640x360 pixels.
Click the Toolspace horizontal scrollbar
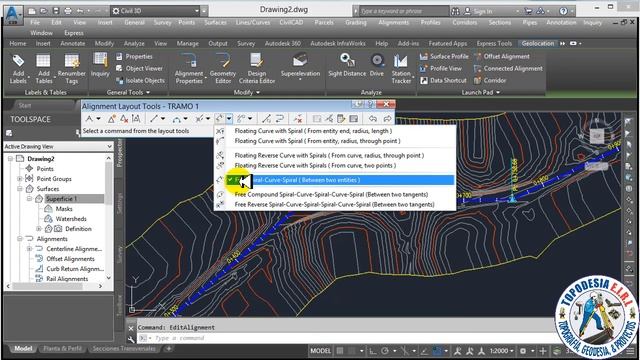(54, 286)
